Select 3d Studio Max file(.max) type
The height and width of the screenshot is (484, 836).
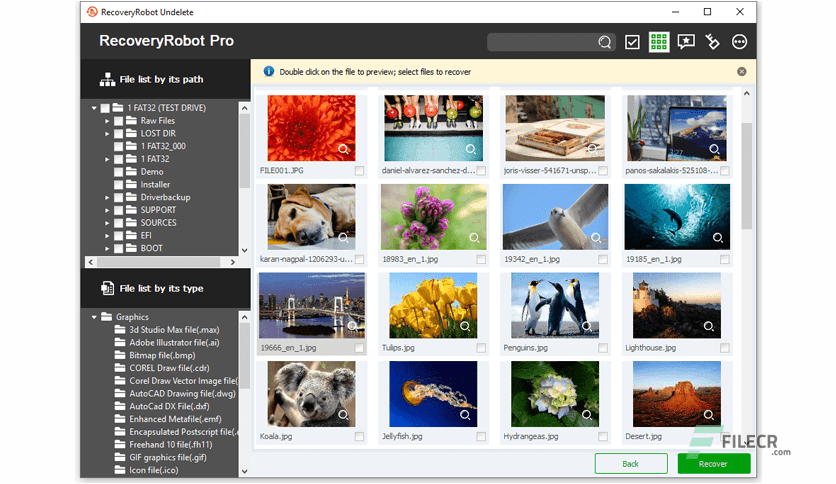click(174, 329)
